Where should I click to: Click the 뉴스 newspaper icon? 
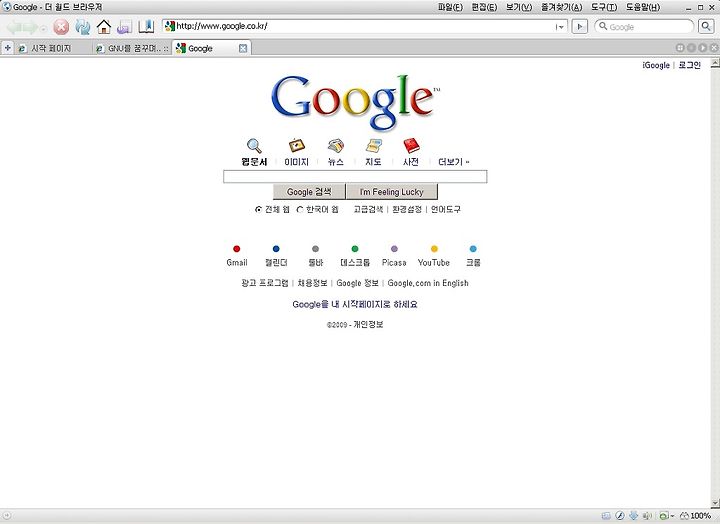(336, 146)
